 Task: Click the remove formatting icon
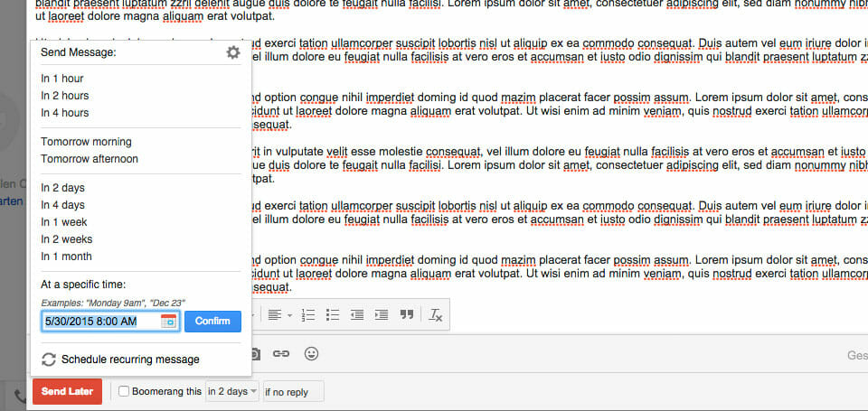click(x=436, y=314)
